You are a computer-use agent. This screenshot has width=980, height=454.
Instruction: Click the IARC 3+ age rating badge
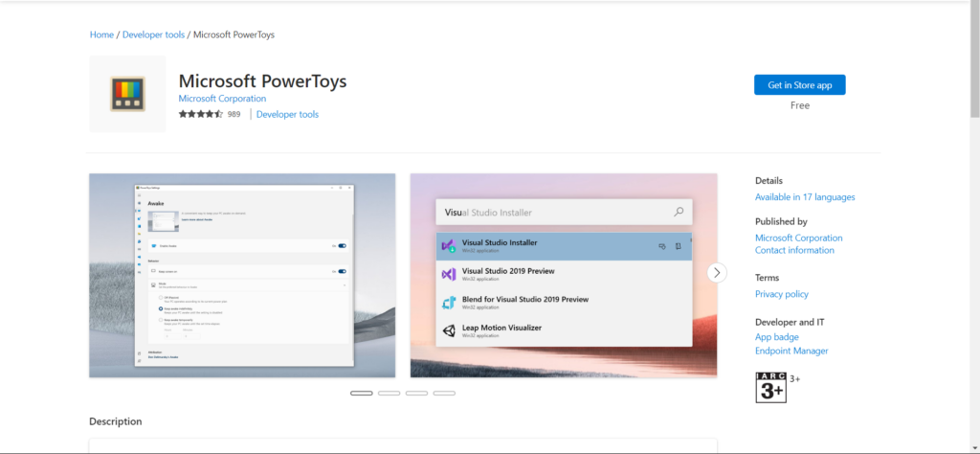tap(770, 387)
